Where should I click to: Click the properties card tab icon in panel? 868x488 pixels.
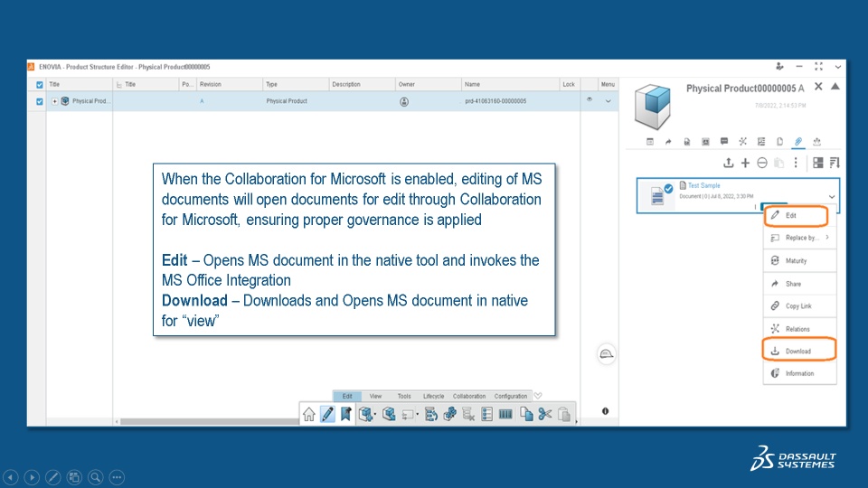click(650, 142)
